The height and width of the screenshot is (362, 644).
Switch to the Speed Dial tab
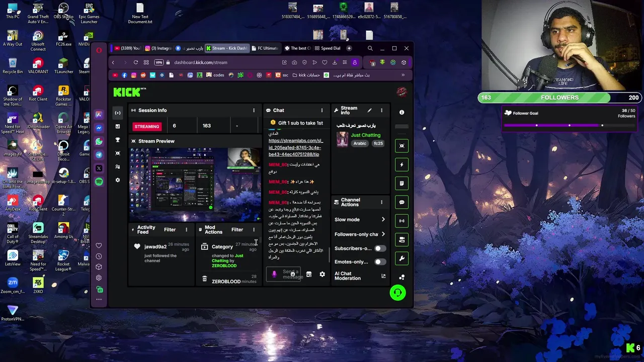tap(328, 48)
